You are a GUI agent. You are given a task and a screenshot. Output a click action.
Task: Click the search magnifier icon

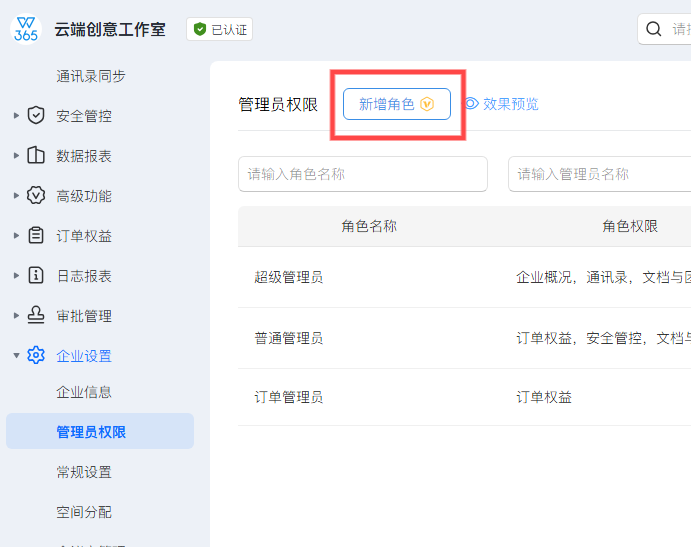(654, 29)
